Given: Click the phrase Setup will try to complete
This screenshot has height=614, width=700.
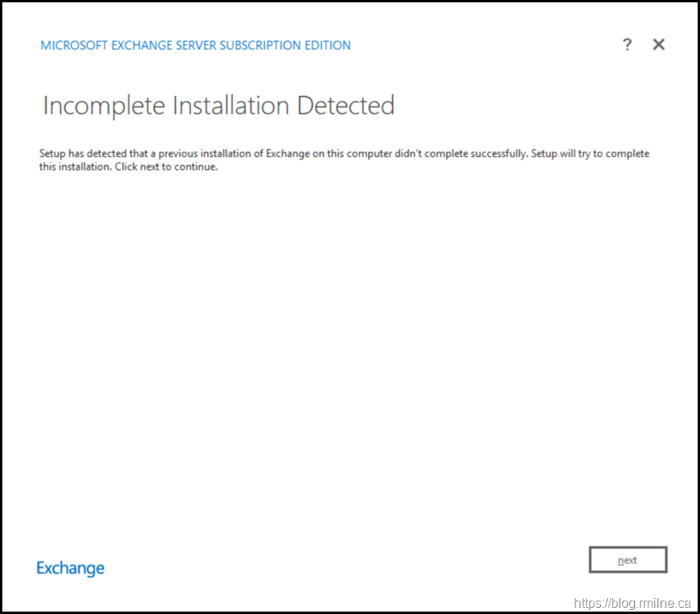Looking at the screenshot, I should 588,154.
